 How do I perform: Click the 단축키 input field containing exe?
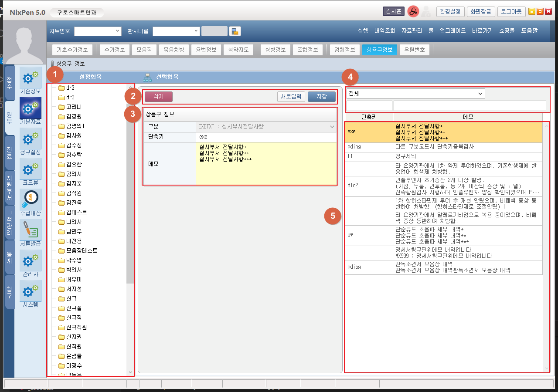click(266, 137)
